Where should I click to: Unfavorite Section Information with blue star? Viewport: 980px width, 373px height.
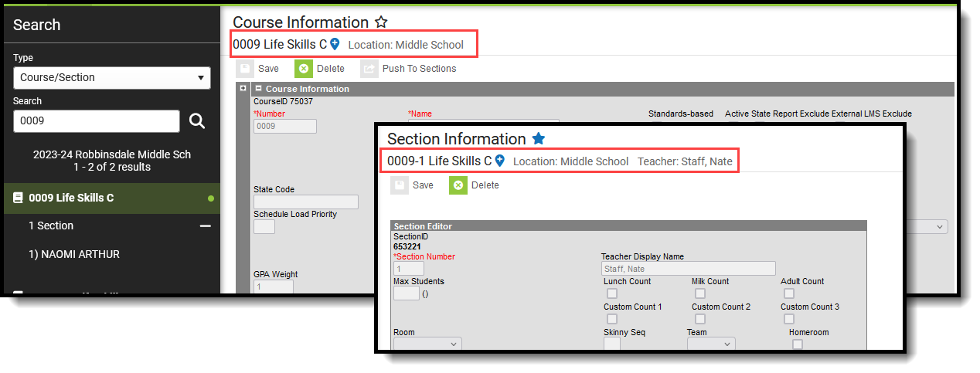click(539, 139)
